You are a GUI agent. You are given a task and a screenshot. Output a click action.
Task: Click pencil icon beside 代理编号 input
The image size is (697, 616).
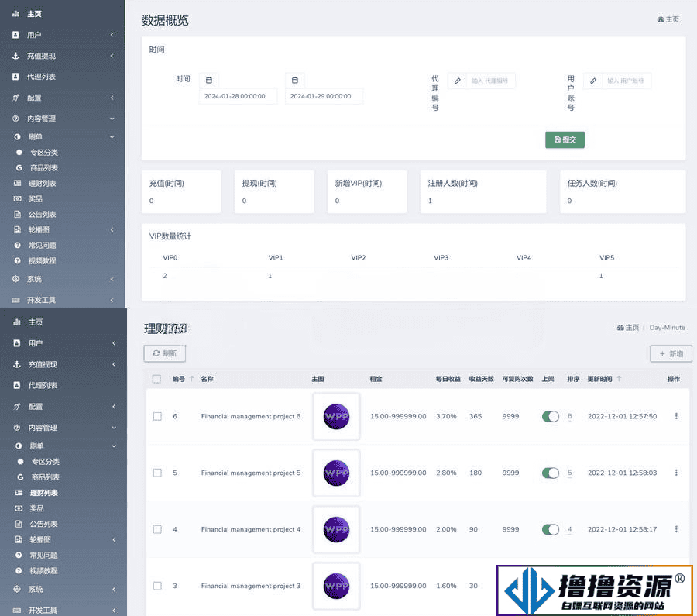click(458, 81)
